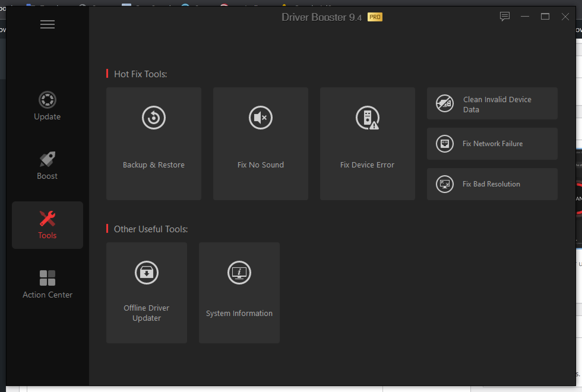
Task: Expand Other Useful Tools section
Action: [x=150, y=228]
